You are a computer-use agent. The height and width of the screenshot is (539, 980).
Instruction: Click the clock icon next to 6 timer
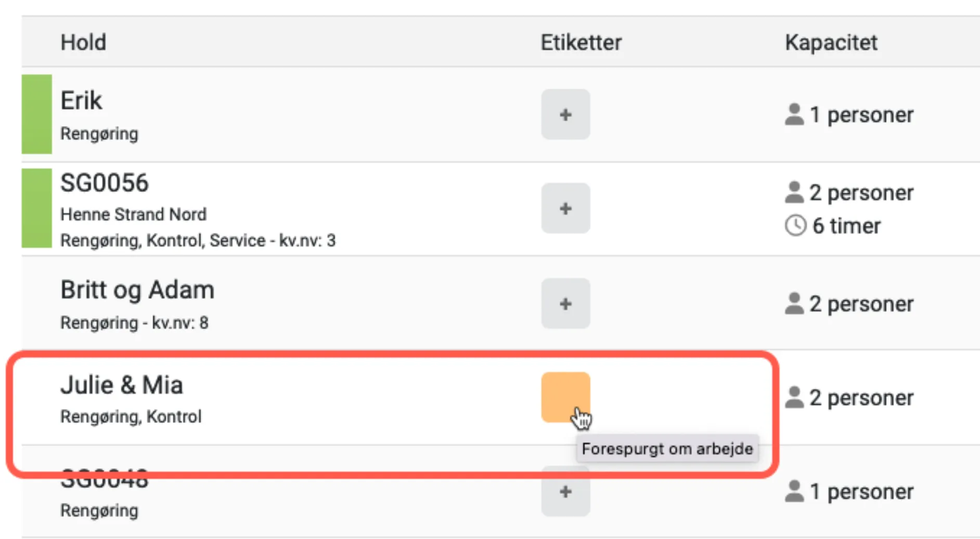(x=795, y=226)
